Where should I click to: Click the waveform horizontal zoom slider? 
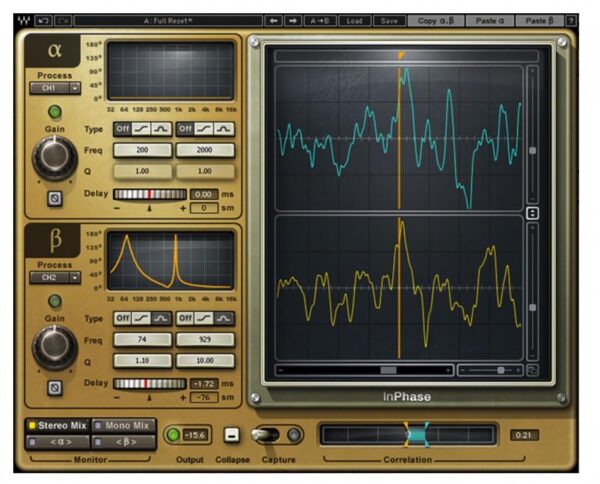(x=491, y=370)
